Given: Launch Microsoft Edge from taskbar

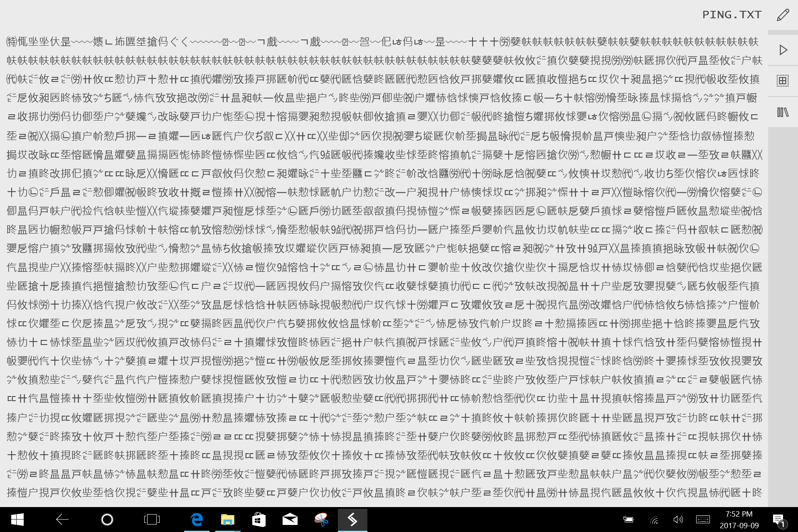Looking at the screenshot, I should [197, 520].
